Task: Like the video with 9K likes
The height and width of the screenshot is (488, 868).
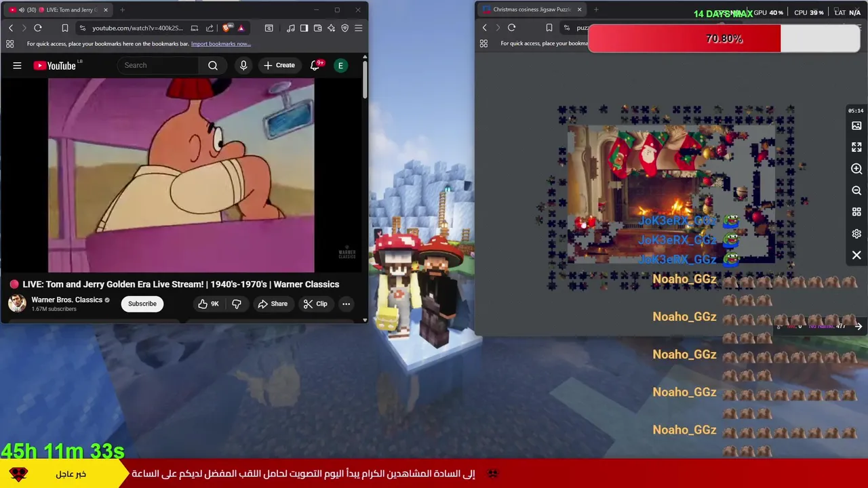Action: point(209,304)
